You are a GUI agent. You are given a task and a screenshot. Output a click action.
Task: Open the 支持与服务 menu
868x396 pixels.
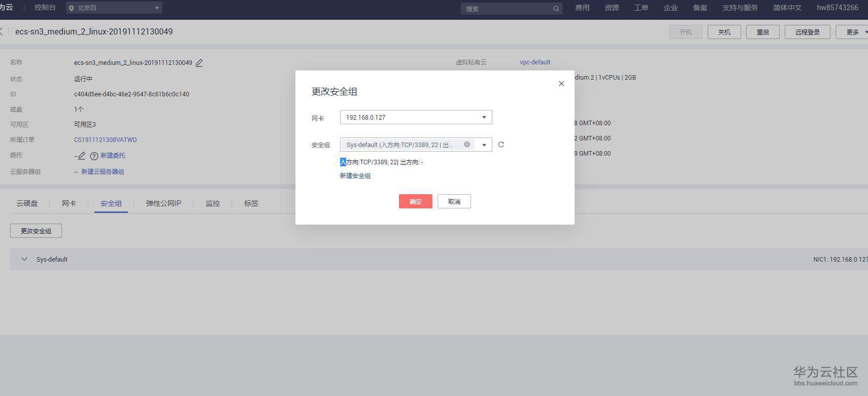tap(740, 8)
